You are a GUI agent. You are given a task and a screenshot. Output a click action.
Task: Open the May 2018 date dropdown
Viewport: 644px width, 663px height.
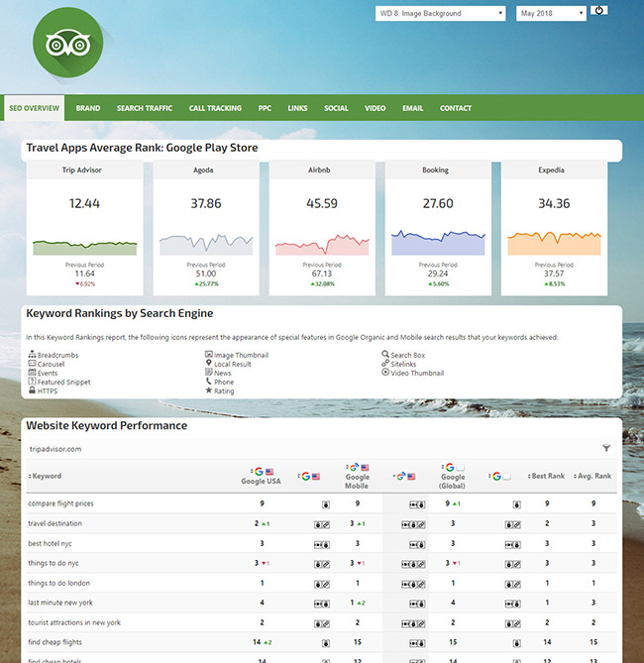point(551,14)
